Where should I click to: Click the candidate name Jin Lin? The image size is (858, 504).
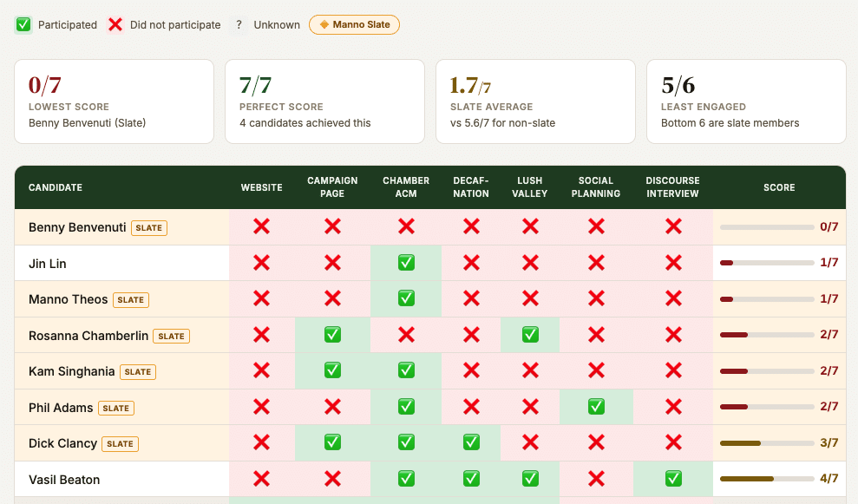(48, 264)
